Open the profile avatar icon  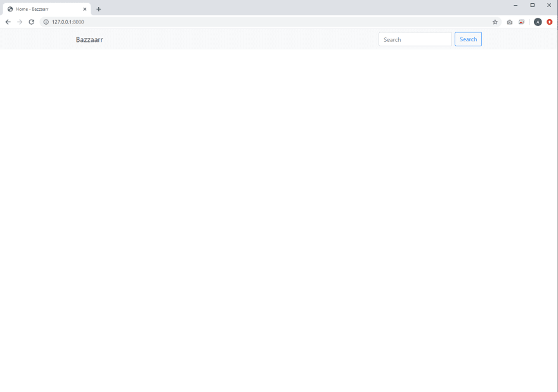coord(538,22)
